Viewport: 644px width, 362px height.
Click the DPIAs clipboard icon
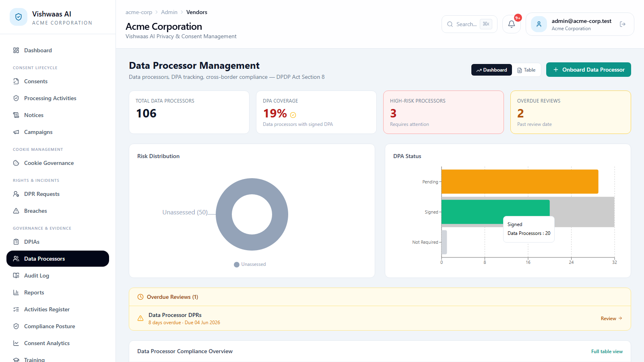tap(16, 242)
